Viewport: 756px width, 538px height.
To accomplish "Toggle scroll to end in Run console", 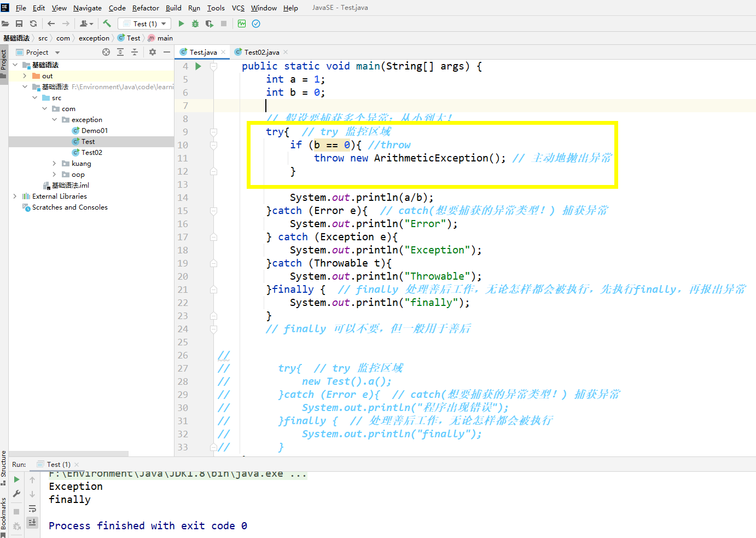I will 32,522.
